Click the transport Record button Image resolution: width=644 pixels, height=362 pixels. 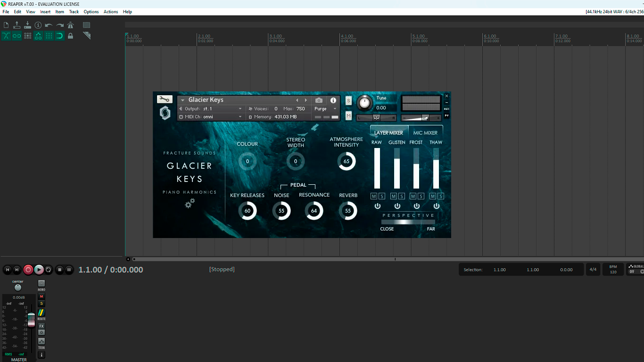click(x=28, y=270)
